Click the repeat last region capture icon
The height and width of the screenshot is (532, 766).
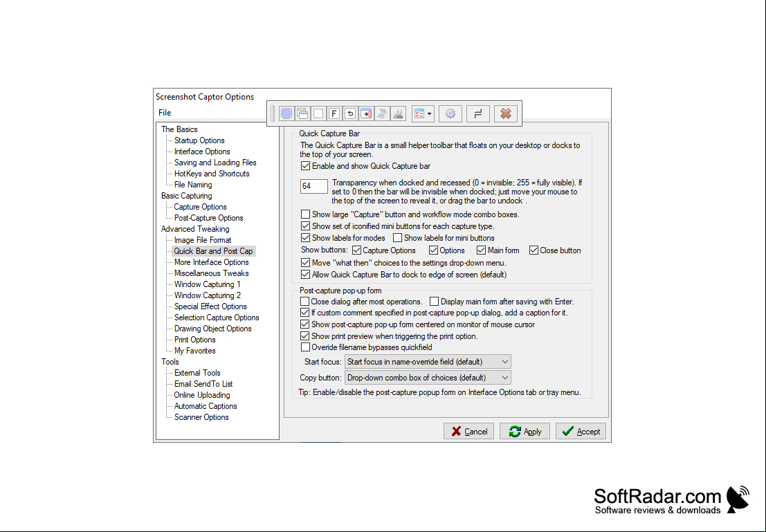point(349,114)
